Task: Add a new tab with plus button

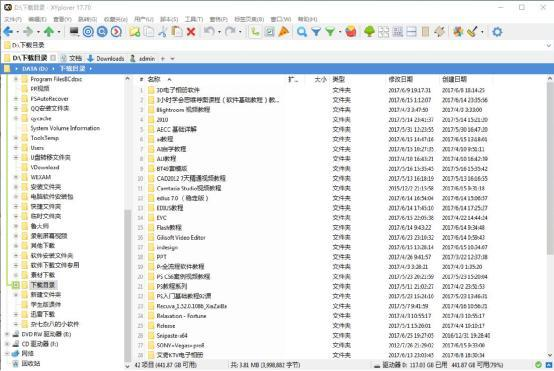Action: (x=163, y=59)
